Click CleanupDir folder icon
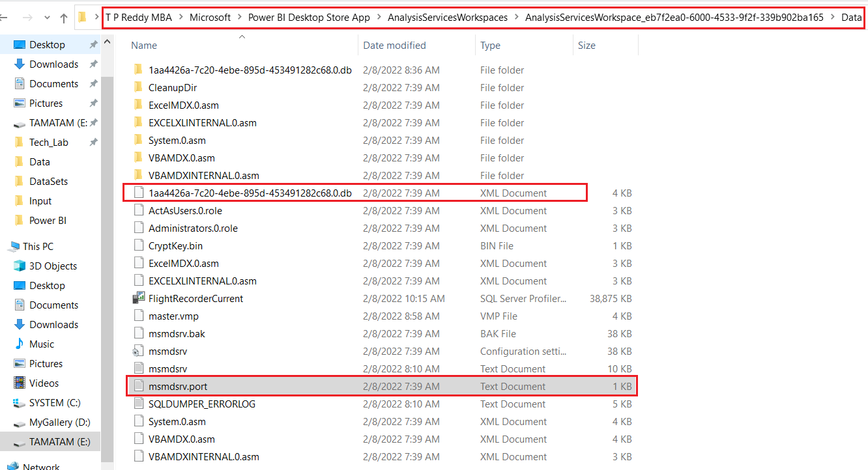The image size is (868, 470). click(x=137, y=87)
